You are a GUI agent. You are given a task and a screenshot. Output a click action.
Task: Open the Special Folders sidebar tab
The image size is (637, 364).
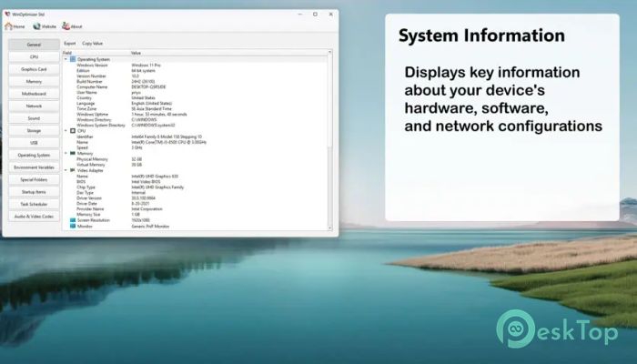pyautogui.click(x=35, y=179)
